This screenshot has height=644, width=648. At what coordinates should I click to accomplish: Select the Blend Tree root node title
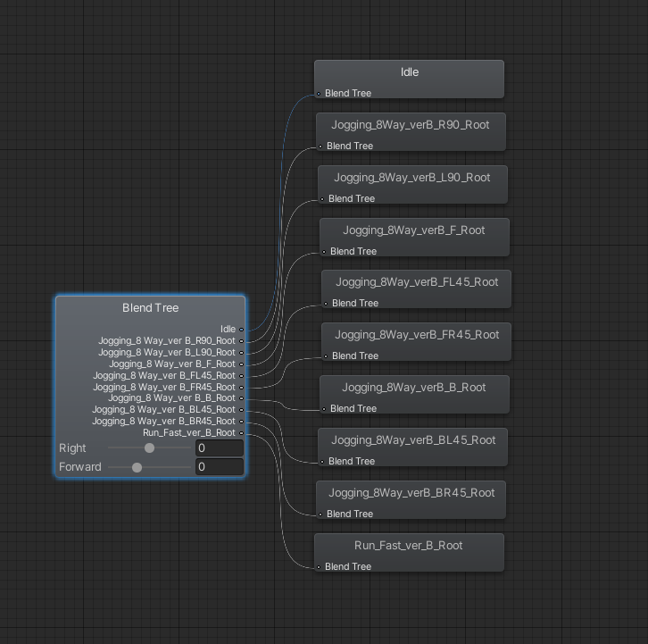click(x=151, y=308)
